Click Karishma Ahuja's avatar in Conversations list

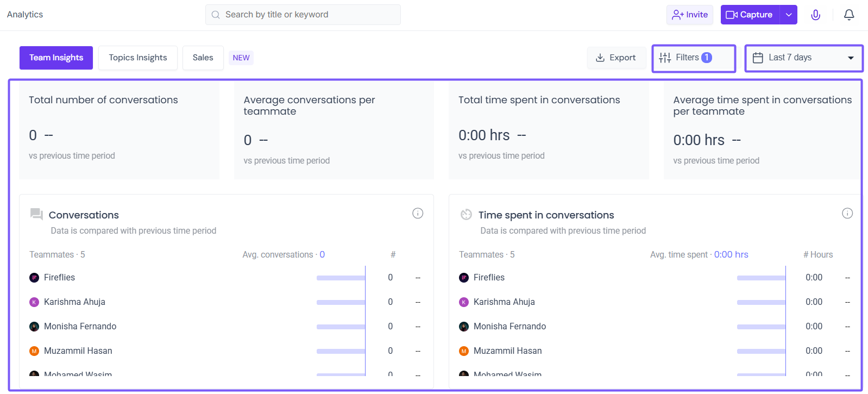tap(34, 302)
